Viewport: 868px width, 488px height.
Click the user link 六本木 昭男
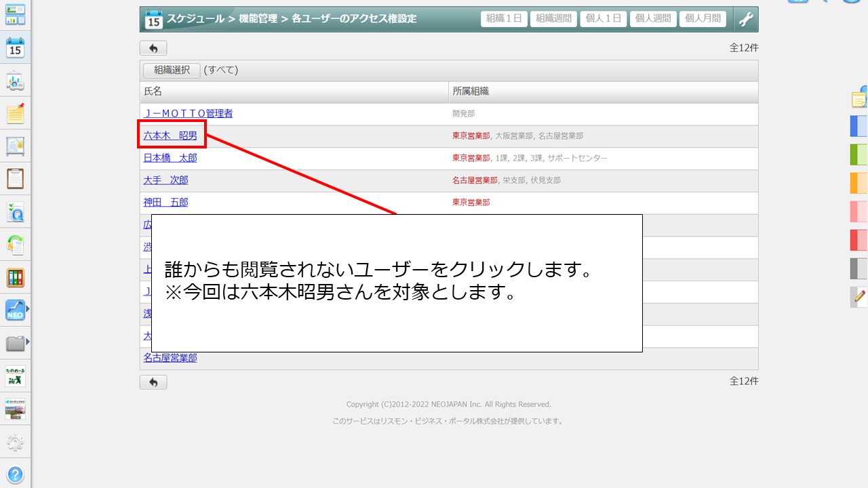coord(170,136)
